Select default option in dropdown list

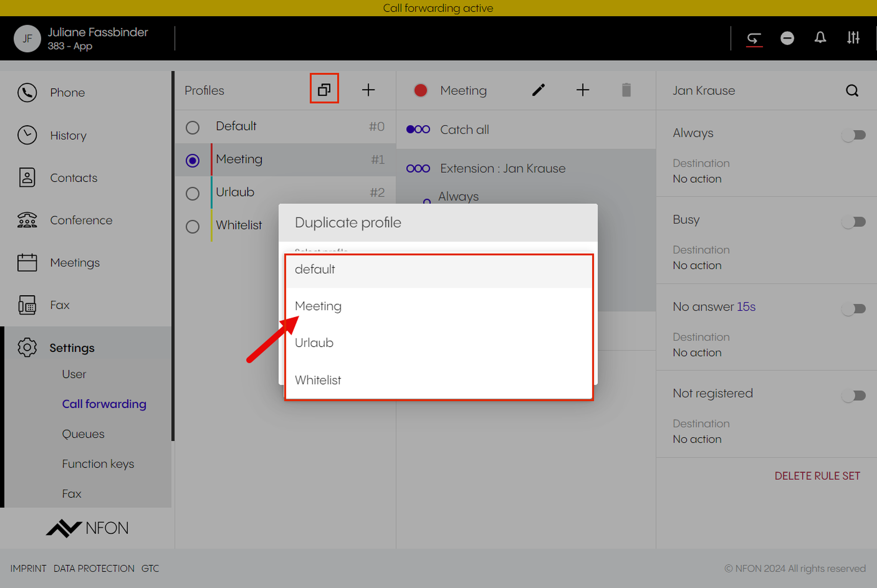tap(315, 269)
